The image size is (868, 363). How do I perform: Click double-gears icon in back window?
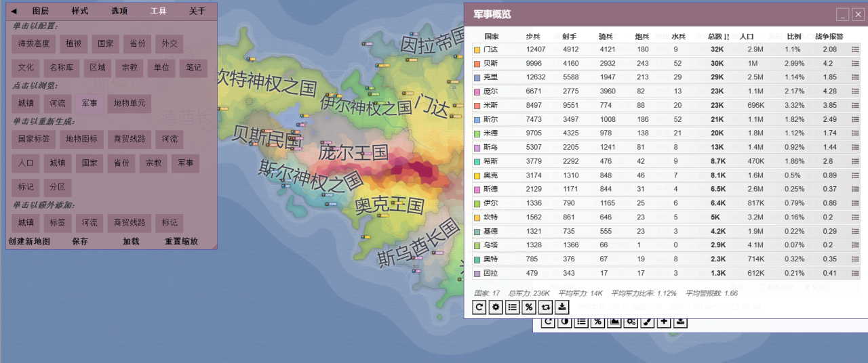pos(631,322)
